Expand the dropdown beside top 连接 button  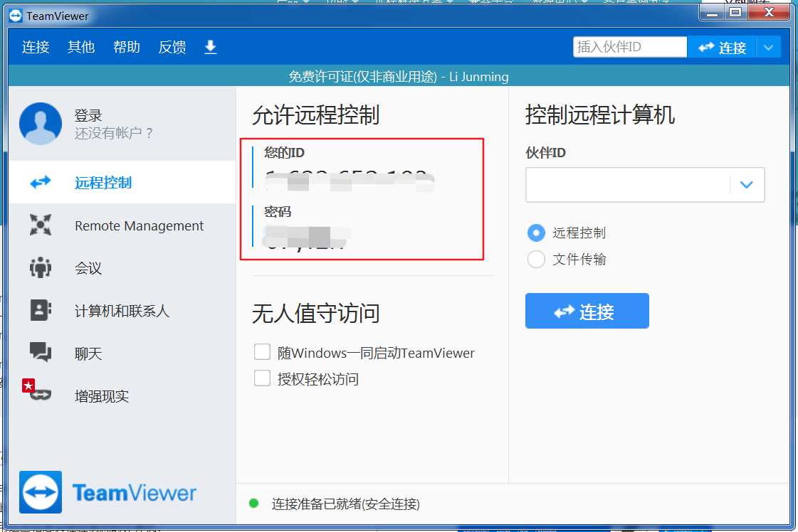(x=769, y=47)
